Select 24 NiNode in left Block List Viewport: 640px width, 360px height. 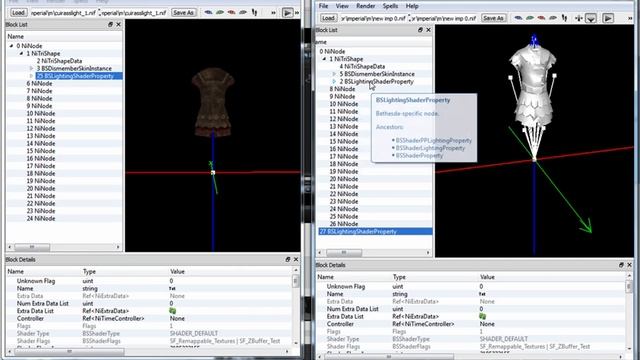click(x=41, y=218)
